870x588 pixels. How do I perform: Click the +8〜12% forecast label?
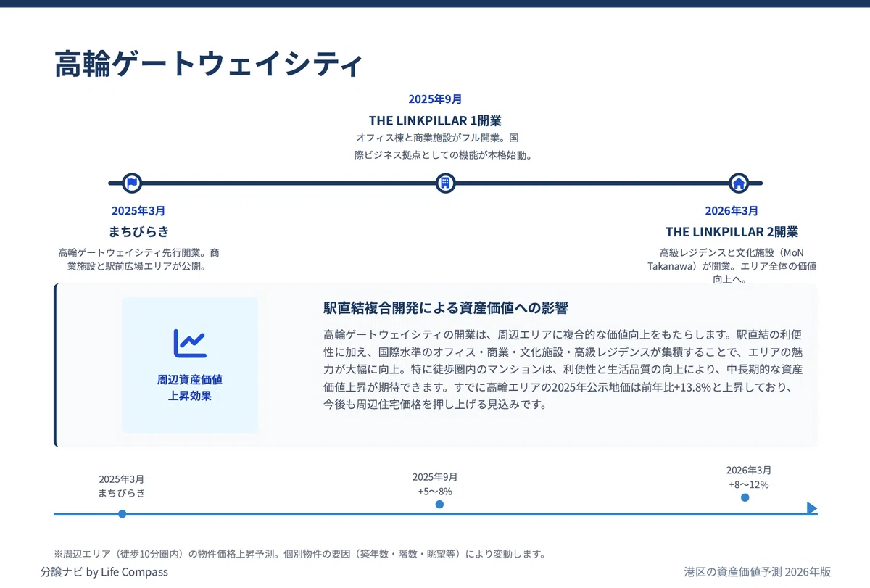[x=749, y=485]
